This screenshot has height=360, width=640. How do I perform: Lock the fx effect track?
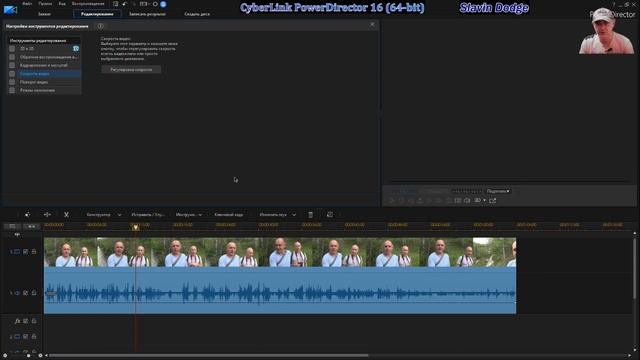pos(34,321)
